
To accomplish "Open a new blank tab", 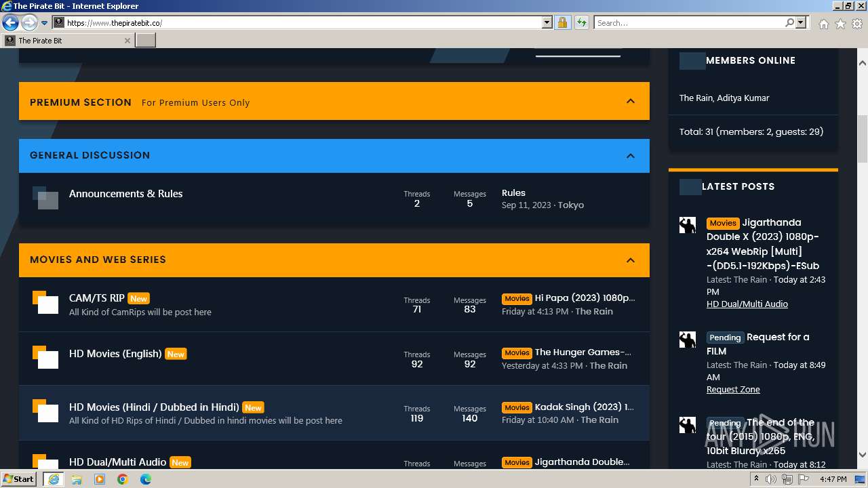I will coord(146,41).
